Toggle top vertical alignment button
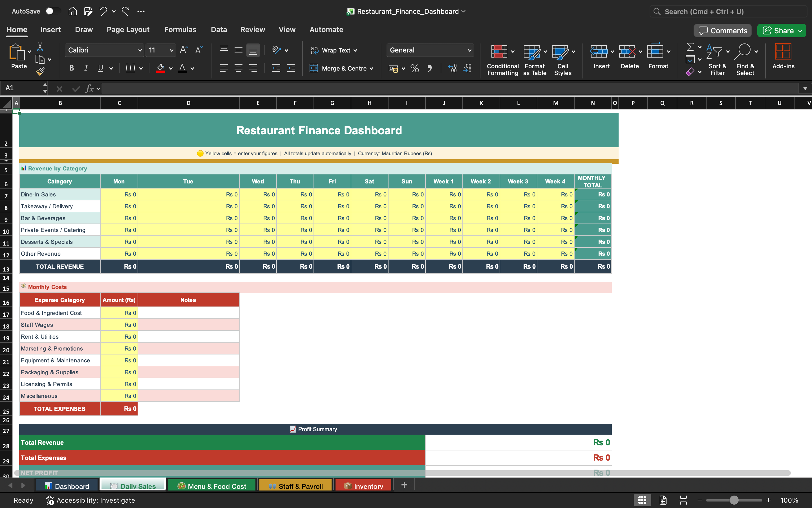Viewport: 812px width, 508px height. click(224, 50)
